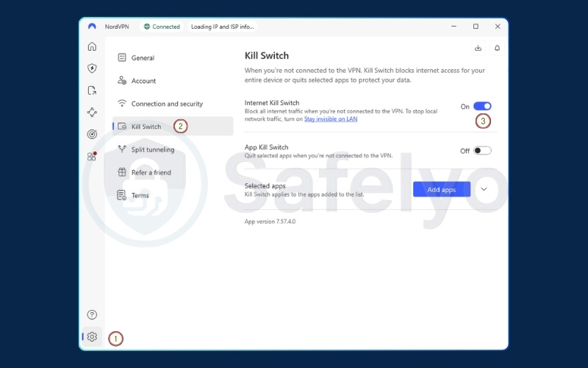Open the Refer a friend section
Image resolution: width=588 pixels, height=368 pixels.
[173, 172]
